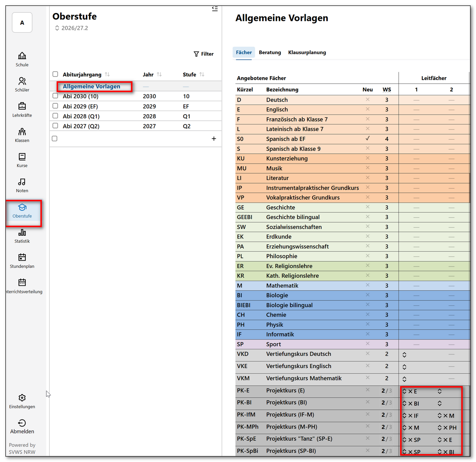Image resolution: width=476 pixels, height=462 pixels.
Task: Sort the list by Jahr column
Action: click(x=159, y=74)
